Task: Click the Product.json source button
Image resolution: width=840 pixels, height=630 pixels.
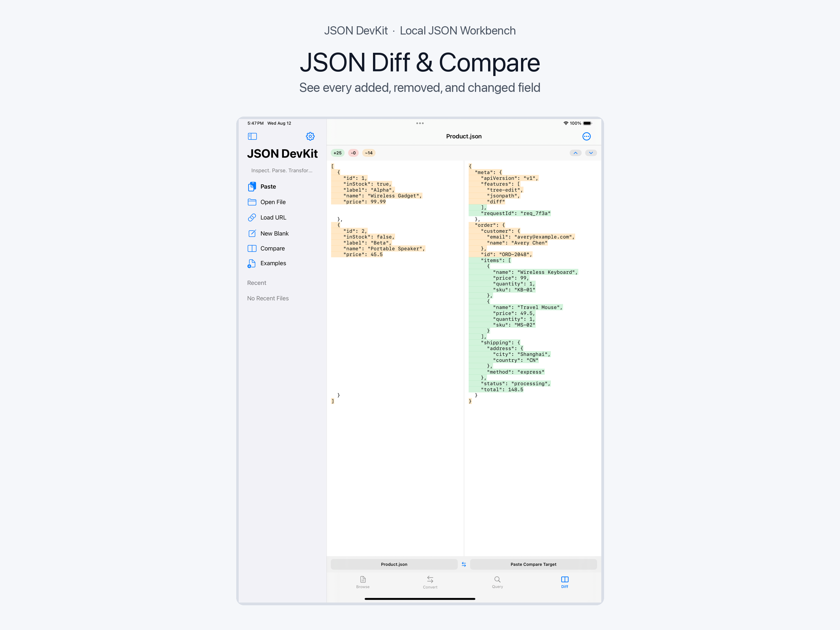Action: point(394,564)
